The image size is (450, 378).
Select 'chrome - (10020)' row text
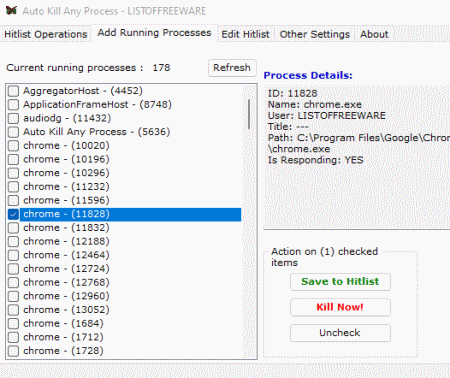pos(66,145)
